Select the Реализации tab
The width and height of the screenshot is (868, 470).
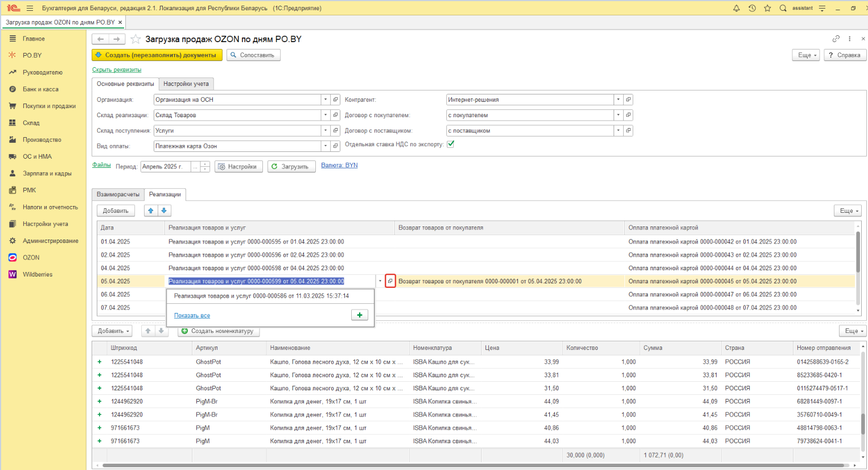click(165, 195)
